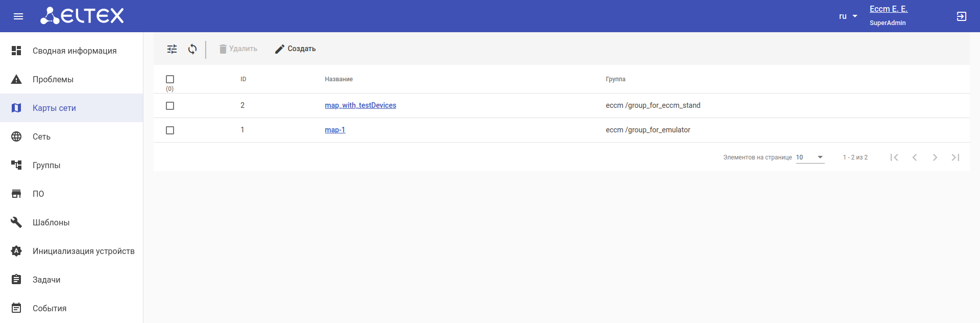
Task: Select the map-1 row checkbox
Action: point(170,130)
